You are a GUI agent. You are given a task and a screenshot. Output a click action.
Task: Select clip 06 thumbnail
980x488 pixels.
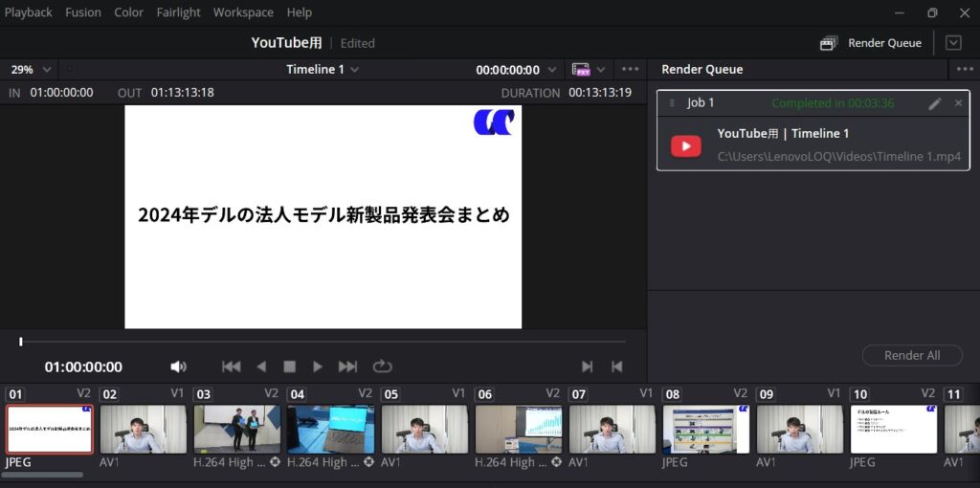coord(518,430)
